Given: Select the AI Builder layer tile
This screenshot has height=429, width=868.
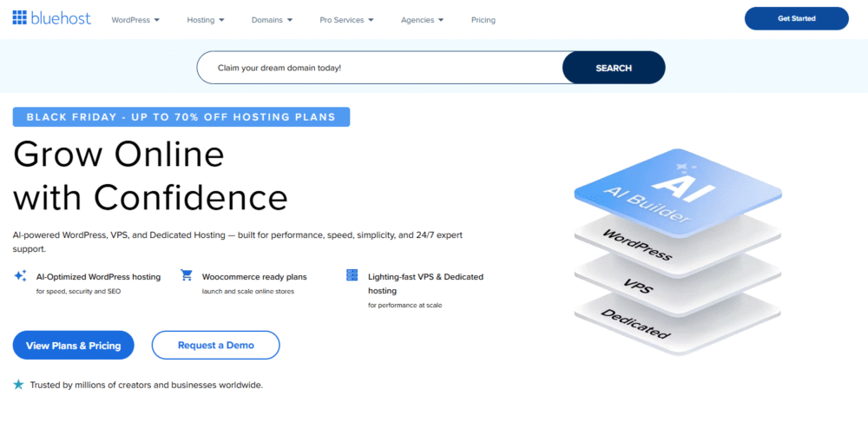Looking at the screenshot, I should tap(678, 192).
